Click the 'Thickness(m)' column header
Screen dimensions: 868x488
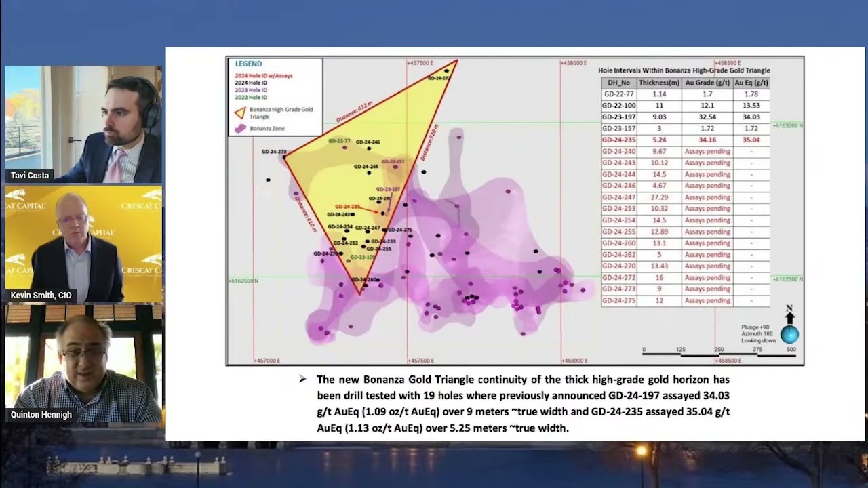click(x=658, y=83)
